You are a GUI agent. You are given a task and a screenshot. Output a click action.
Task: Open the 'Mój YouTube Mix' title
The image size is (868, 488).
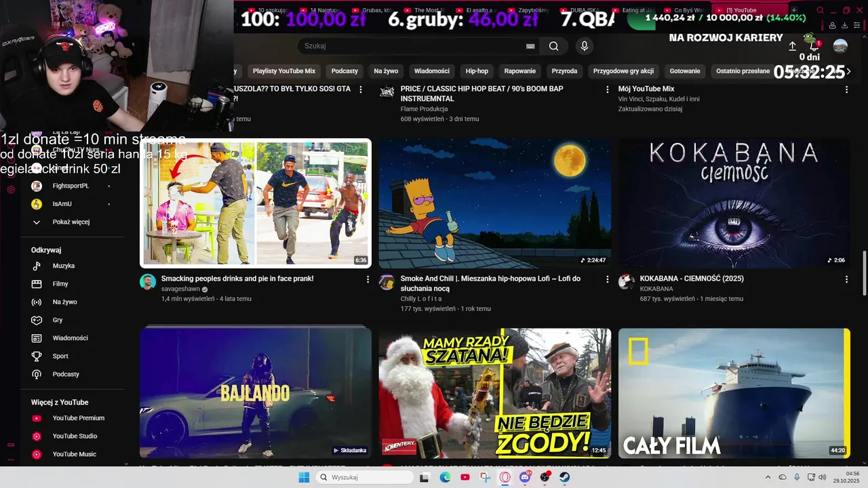(x=646, y=89)
